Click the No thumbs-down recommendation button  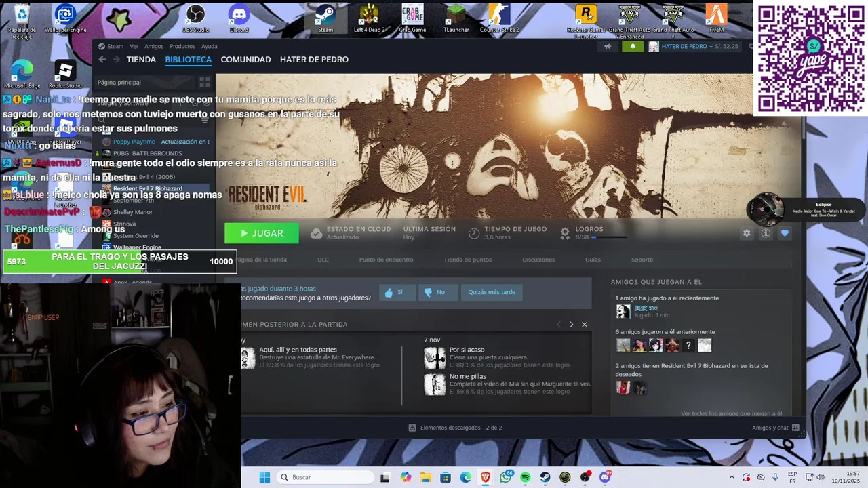pyautogui.click(x=438, y=292)
